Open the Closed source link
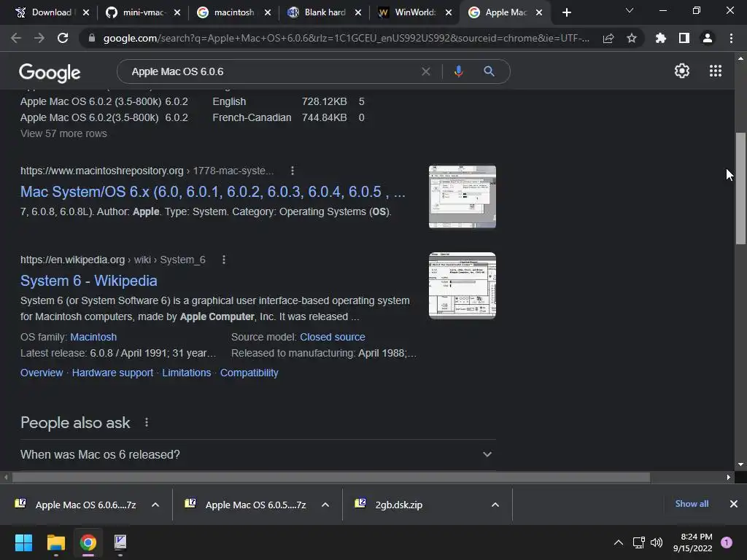 tap(333, 337)
